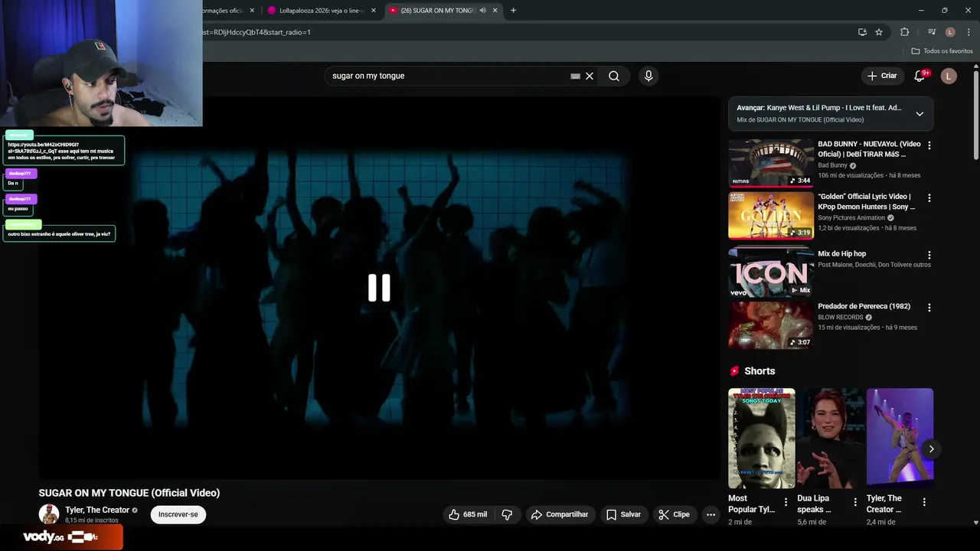The height and width of the screenshot is (551, 980).
Task: Open notifications bell icon
Action: click(x=920, y=76)
